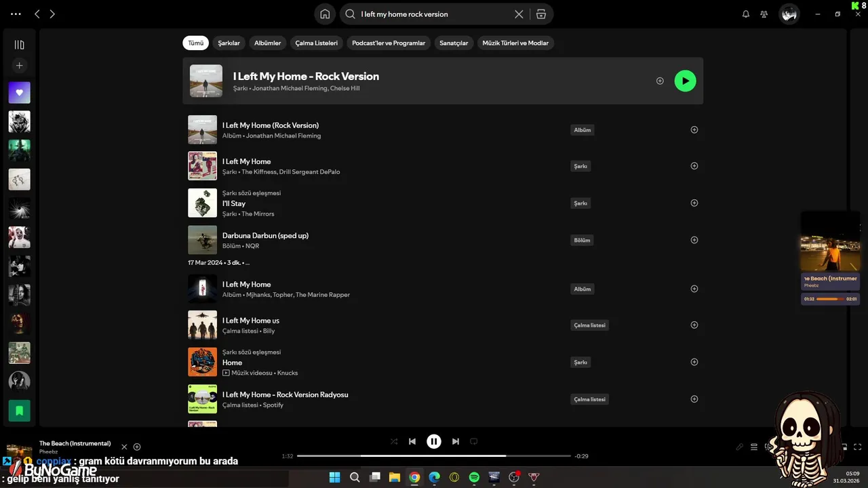Add I Left My Home (Rock Version) album to library
This screenshot has height=488, width=868.
coord(694,129)
